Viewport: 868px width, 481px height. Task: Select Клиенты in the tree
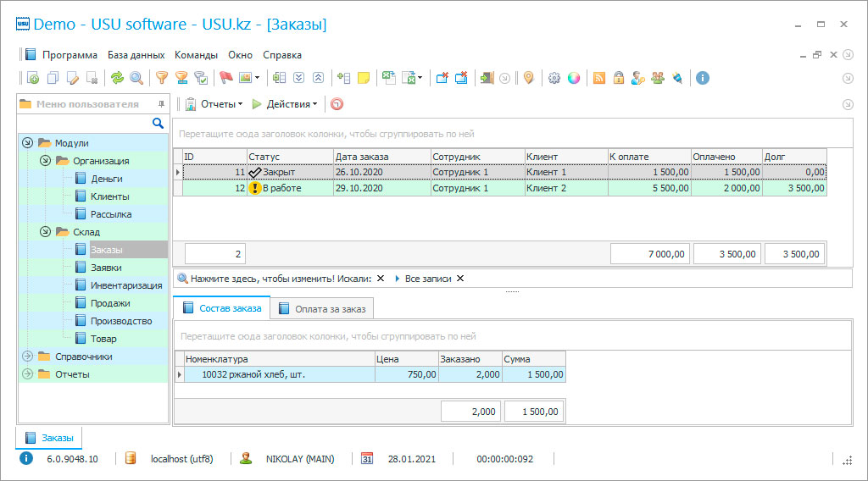point(110,196)
